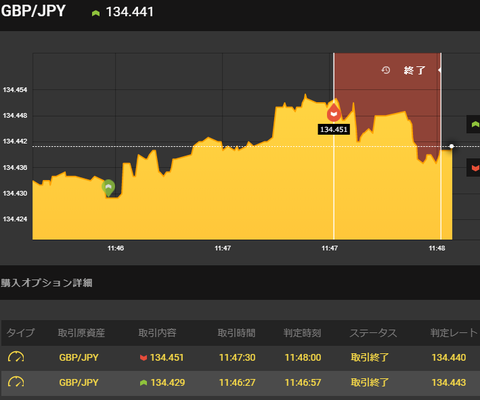This screenshot has height=400, width=480.
Task: Click the trade time 11:46:27
Action: coord(237,383)
